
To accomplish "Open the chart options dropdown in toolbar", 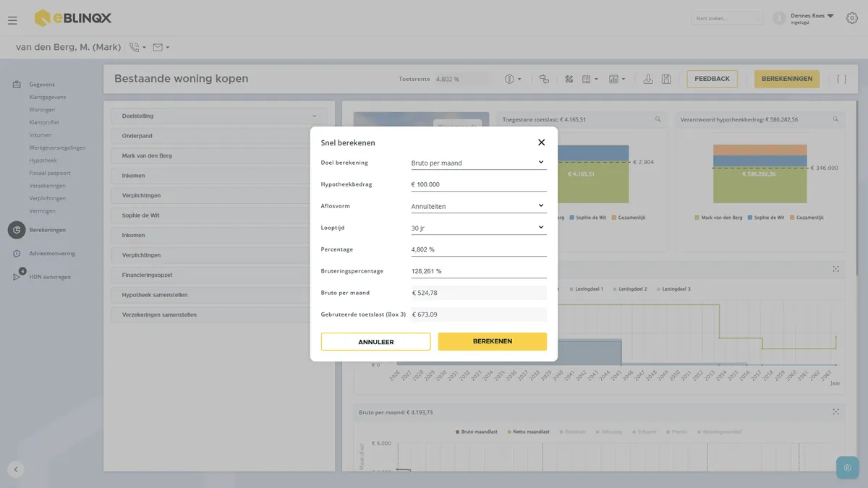I will tap(617, 79).
